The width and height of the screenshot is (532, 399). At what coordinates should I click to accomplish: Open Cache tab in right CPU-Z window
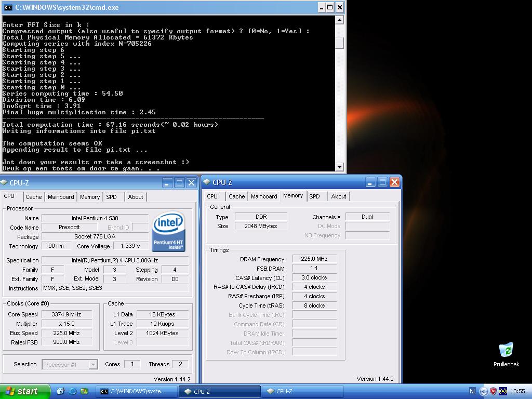point(236,196)
